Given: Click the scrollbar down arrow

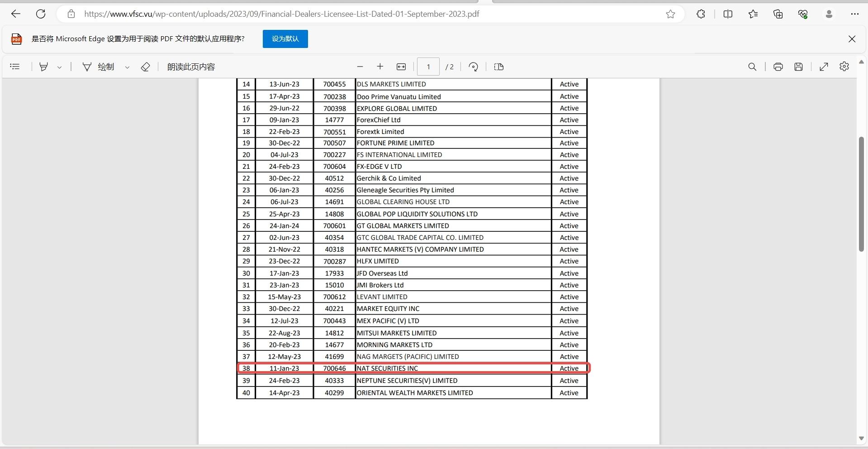Looking at the screenshot, I should [x=861, y=439].
